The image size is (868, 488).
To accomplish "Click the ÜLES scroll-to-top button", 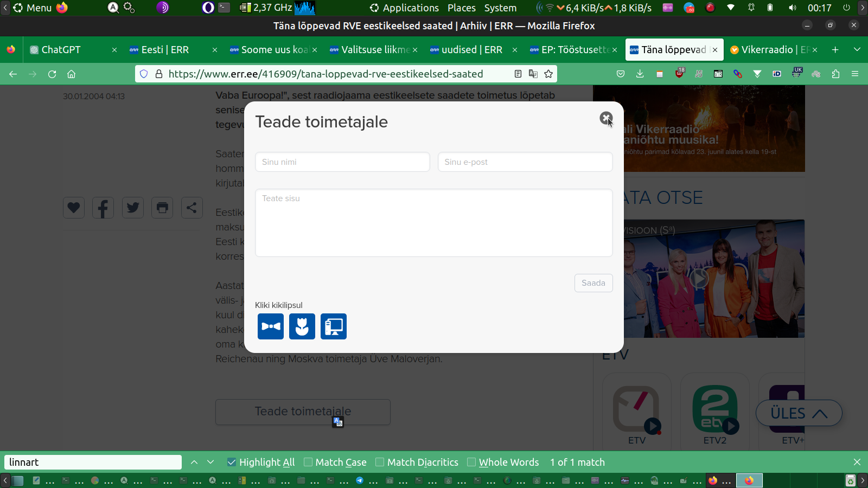I will click(x=799, y=413).
